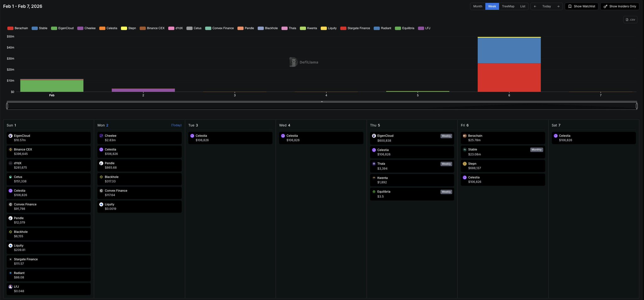Click the previous week arrow
This screenshot has height=300, width=644.
coord(535,6)
